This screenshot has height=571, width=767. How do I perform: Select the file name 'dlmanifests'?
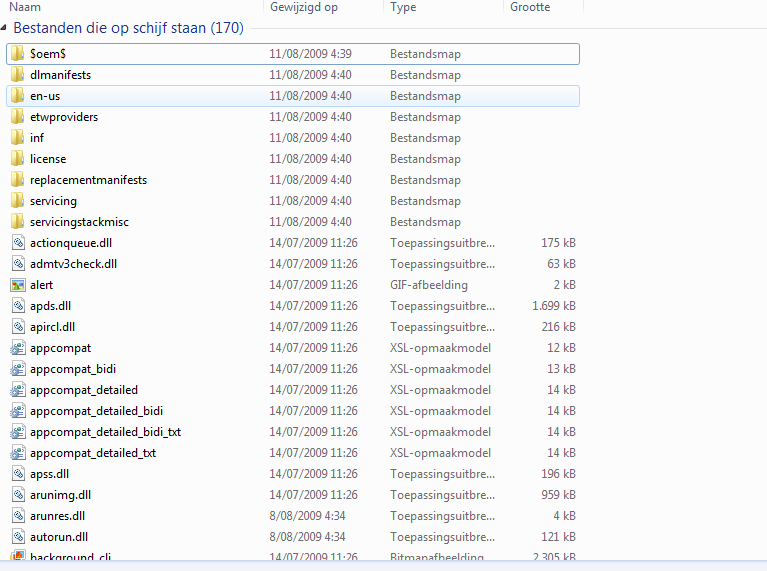pyautogui.click(x=61, y=75)
